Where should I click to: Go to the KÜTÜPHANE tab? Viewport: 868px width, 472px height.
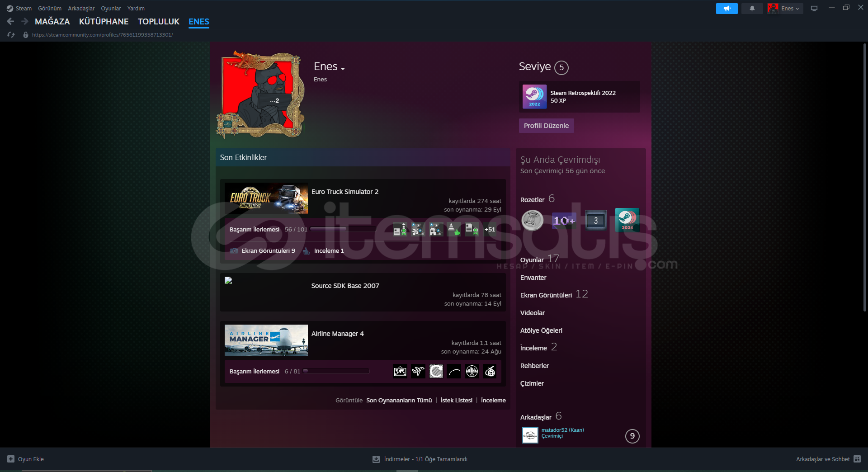(x=104, y=21)
